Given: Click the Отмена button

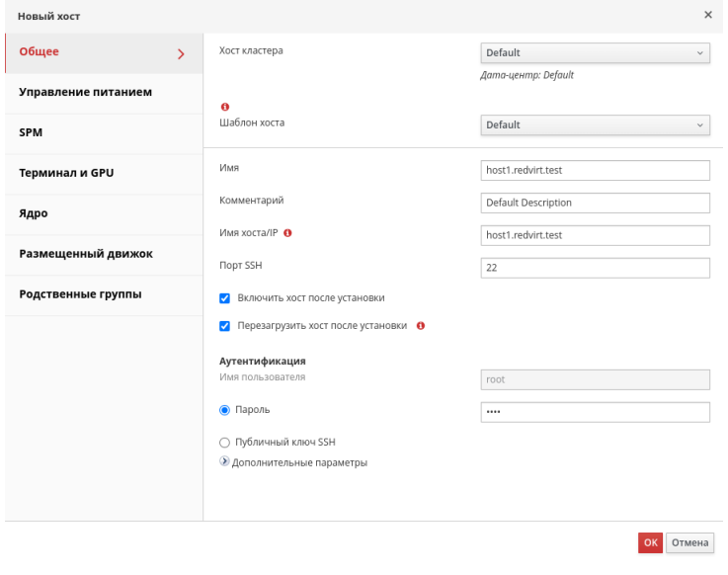Looking at the screenshot, I should 689,542.
